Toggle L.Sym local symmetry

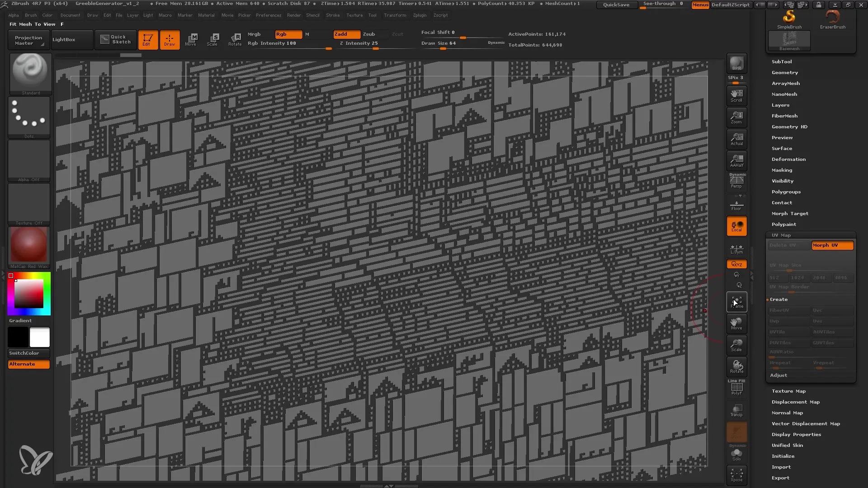736,249
